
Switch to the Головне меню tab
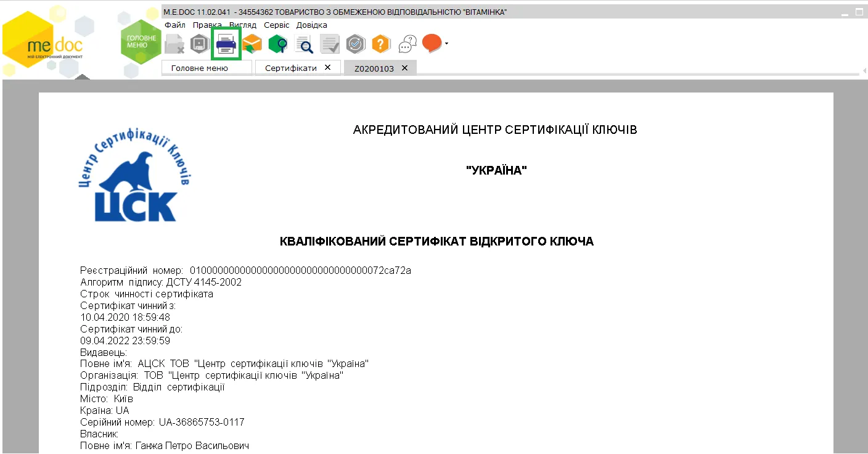click(x=207, y=68)
